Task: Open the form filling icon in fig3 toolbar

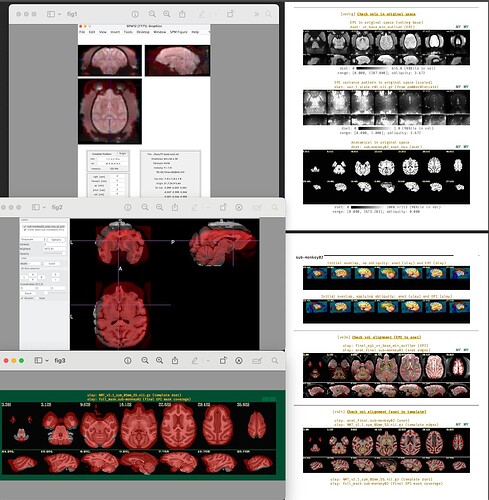Action: click(257, 361)
